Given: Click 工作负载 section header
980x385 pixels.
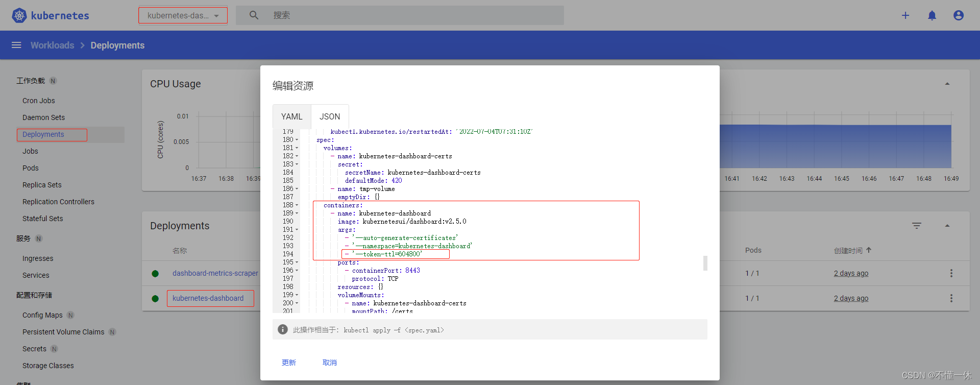Looking at the screenshot, I should [31, 81].
